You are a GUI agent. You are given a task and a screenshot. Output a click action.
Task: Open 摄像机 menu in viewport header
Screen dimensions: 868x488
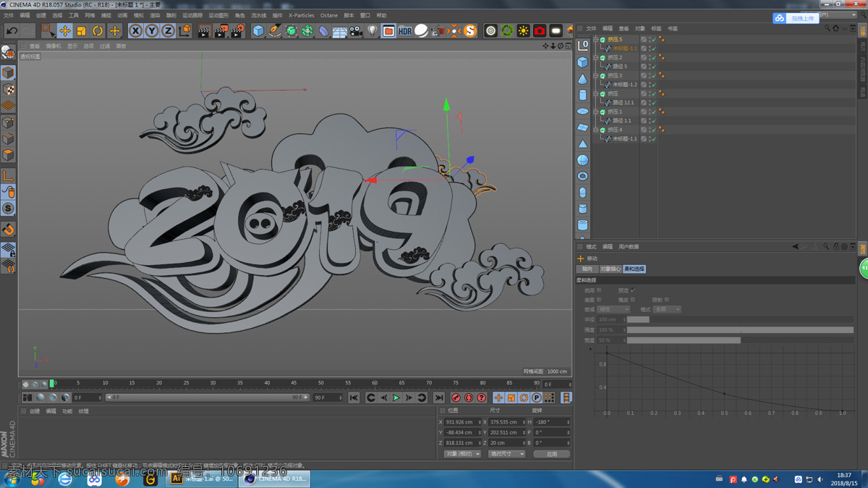pyautogui.click(x=54, y=46)
